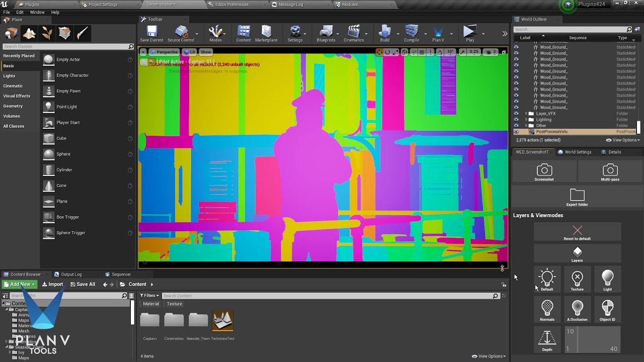Toggle visibility eye for Lighting folder

[516, 120]
